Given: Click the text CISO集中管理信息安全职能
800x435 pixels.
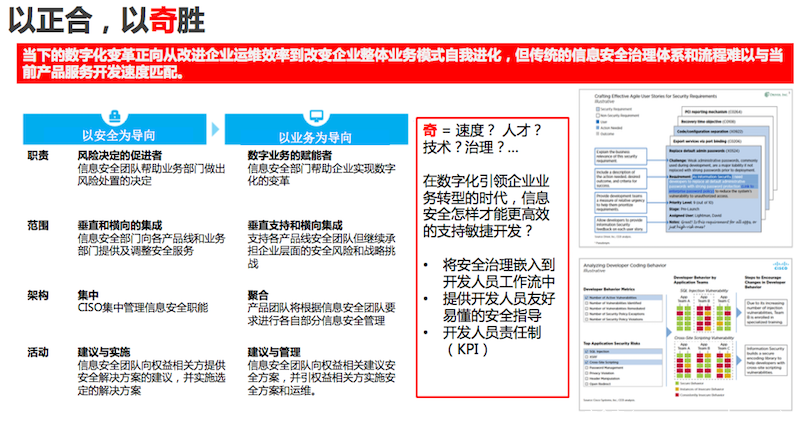Looking at the screenshot, I should (x=143, y=308).
